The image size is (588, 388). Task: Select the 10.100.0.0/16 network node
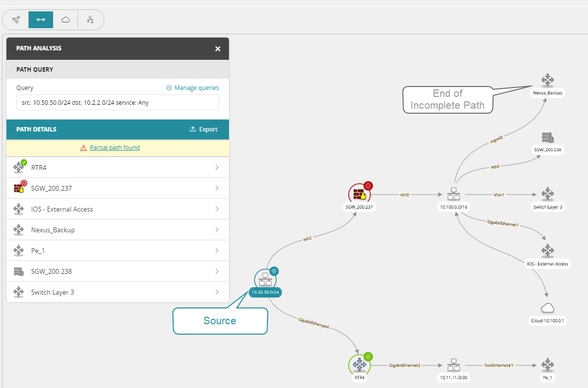[453, 194]
